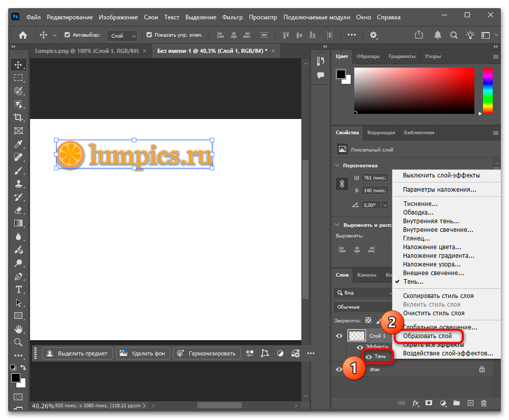This screenshot has width=509, height=420.
Task: Choose Очистить стиль слоя
Action: point(434,313)
